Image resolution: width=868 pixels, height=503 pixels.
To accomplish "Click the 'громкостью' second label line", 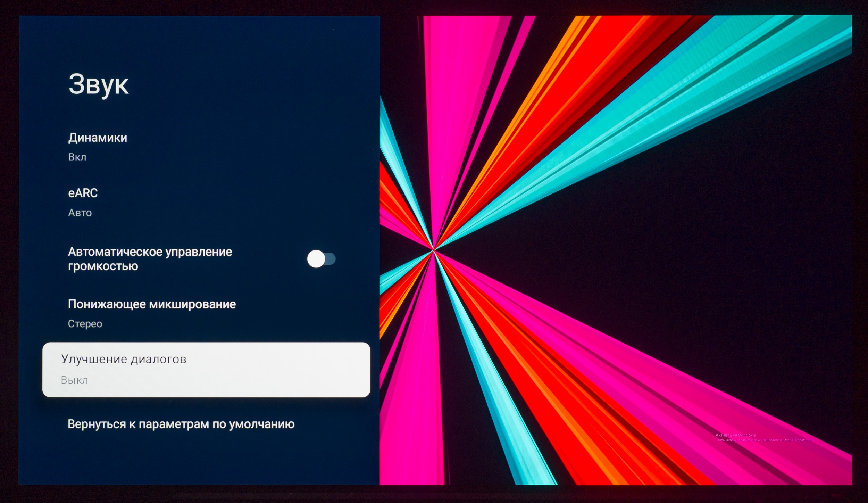I will tap(103, 266).
